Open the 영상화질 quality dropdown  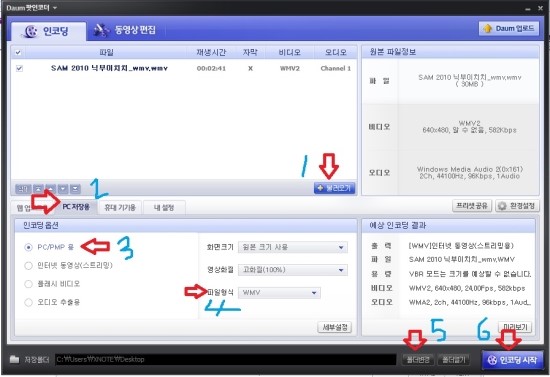(x=293, y=270)
